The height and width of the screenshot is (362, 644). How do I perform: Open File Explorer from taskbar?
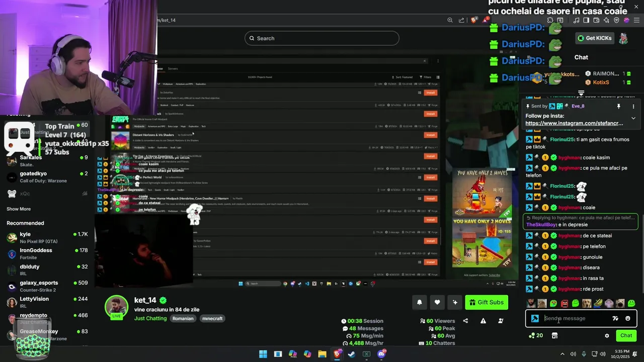point(322,354)
